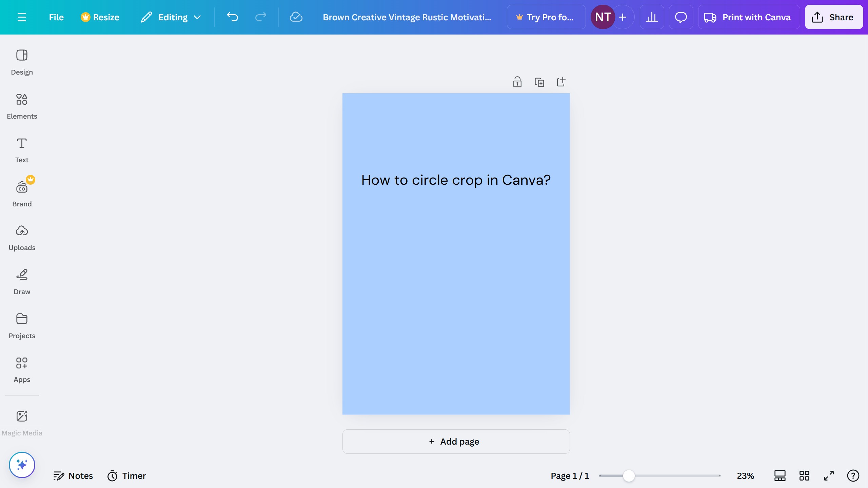Open the 23% zoom level control

pyautogui.click(x=745, y=475)
